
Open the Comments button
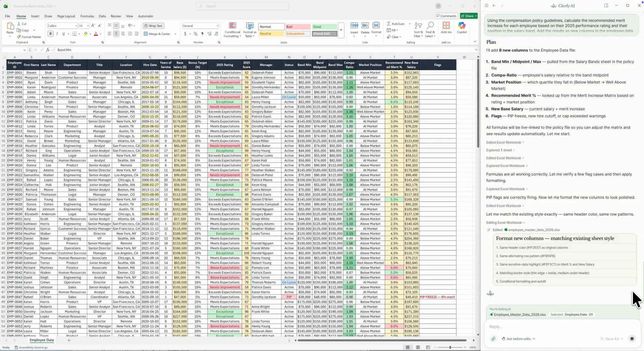pos(446,16)
